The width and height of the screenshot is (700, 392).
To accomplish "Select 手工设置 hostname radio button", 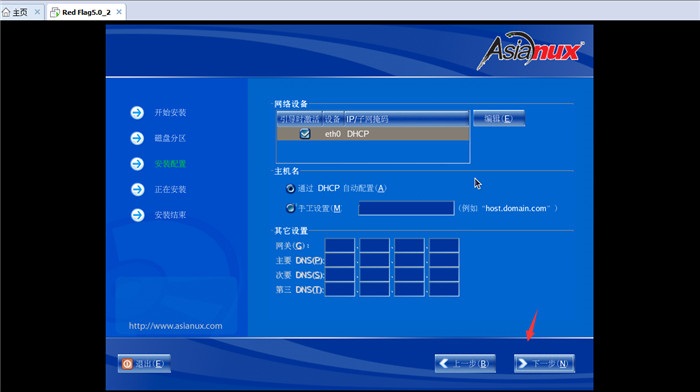I will [290, 208].
